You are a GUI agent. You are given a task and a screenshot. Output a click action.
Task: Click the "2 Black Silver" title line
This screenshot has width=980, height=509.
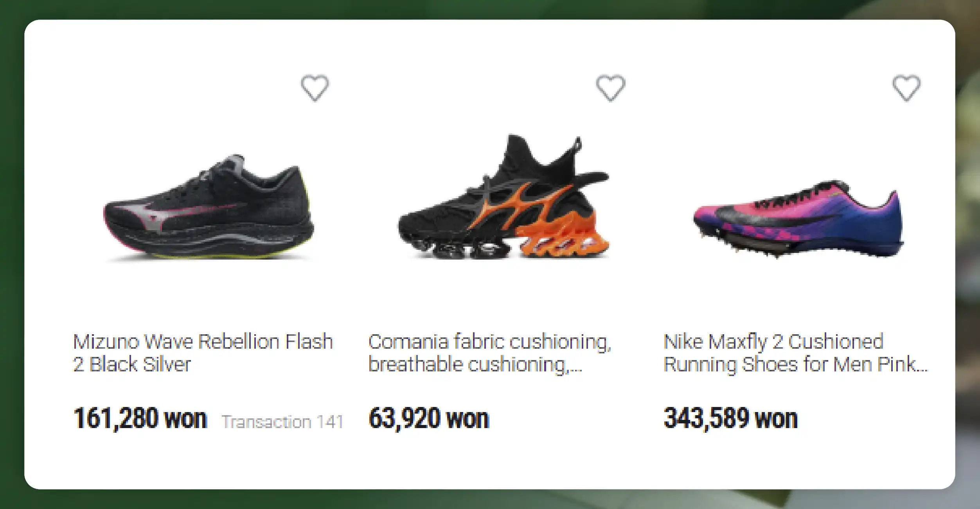(132, 364)
